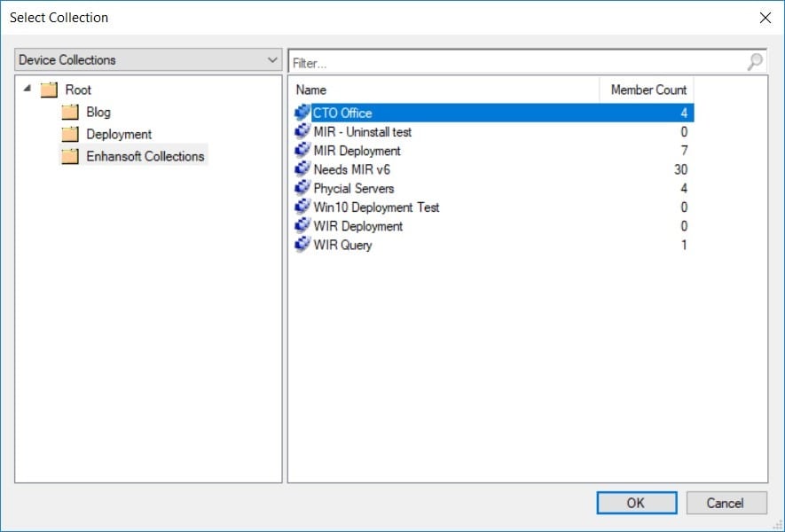Collapse the Root tree node
The height and width of the screenshot is (532, 785).
tap(27, 89)
